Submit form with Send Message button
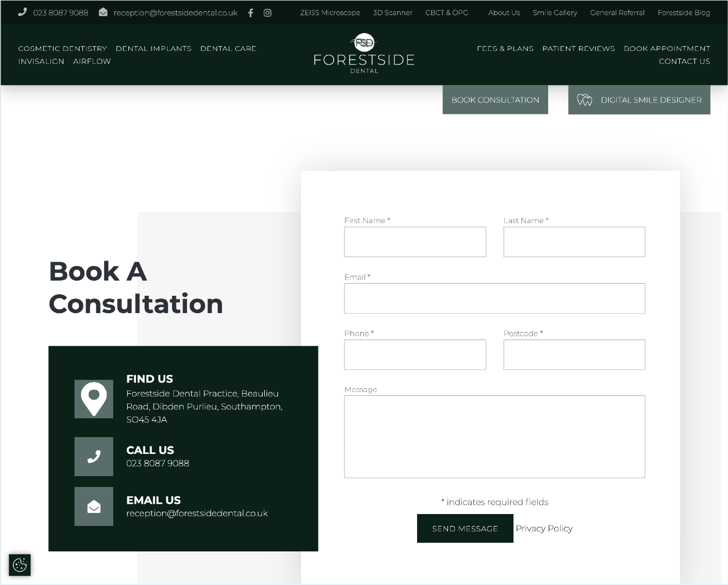 click(465, 529)
